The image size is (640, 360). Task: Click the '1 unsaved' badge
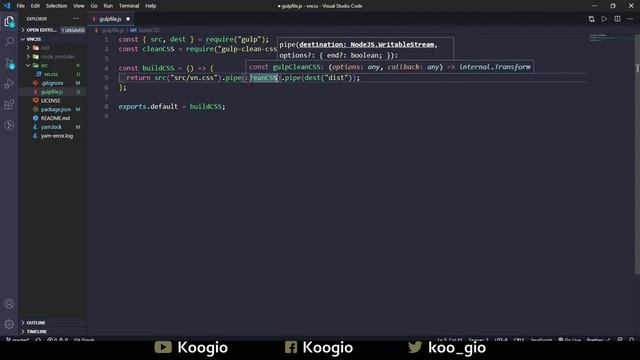click(73, 30)
